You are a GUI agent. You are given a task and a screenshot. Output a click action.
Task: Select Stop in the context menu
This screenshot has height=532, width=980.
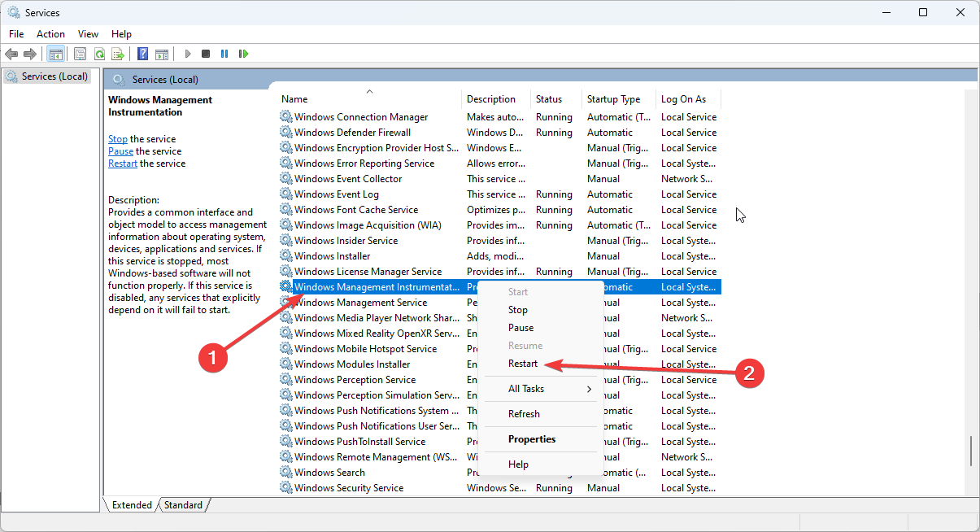coord(518,310)
